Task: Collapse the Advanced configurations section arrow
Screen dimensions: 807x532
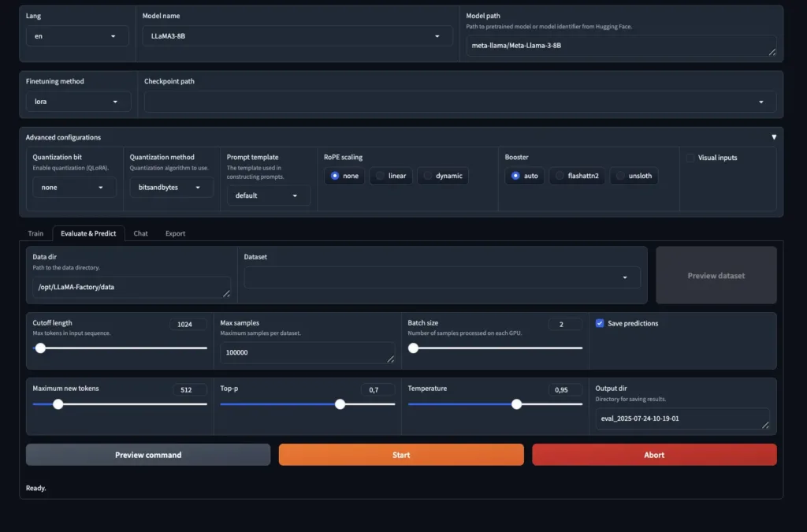Action: pyautogui.click(x=773, y=137)
